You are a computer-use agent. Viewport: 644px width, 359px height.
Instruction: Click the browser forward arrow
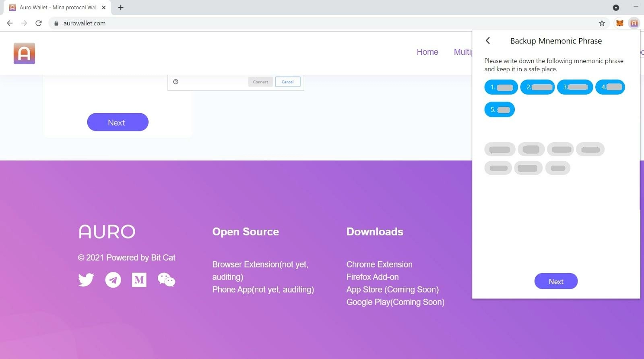[x=24, y=23]
